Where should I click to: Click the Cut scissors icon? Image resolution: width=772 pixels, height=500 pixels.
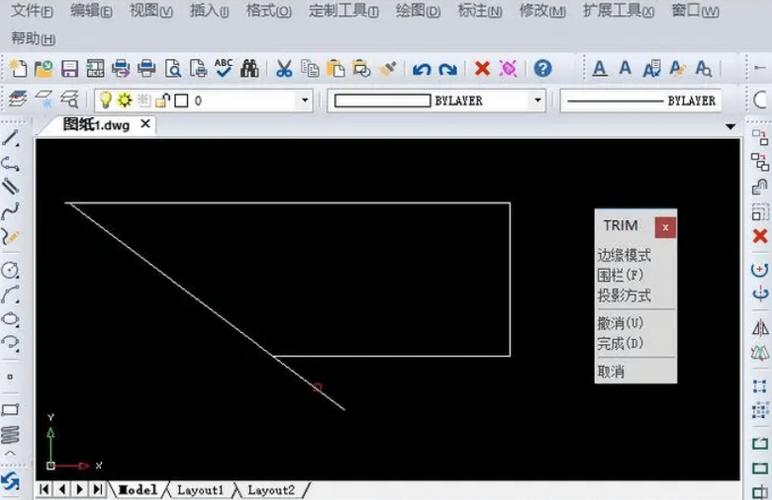point(284,69)
